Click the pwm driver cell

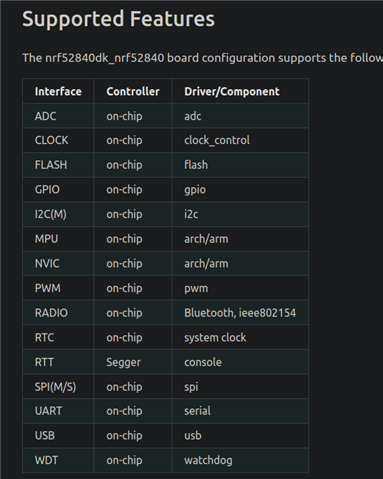coord(240,288)
